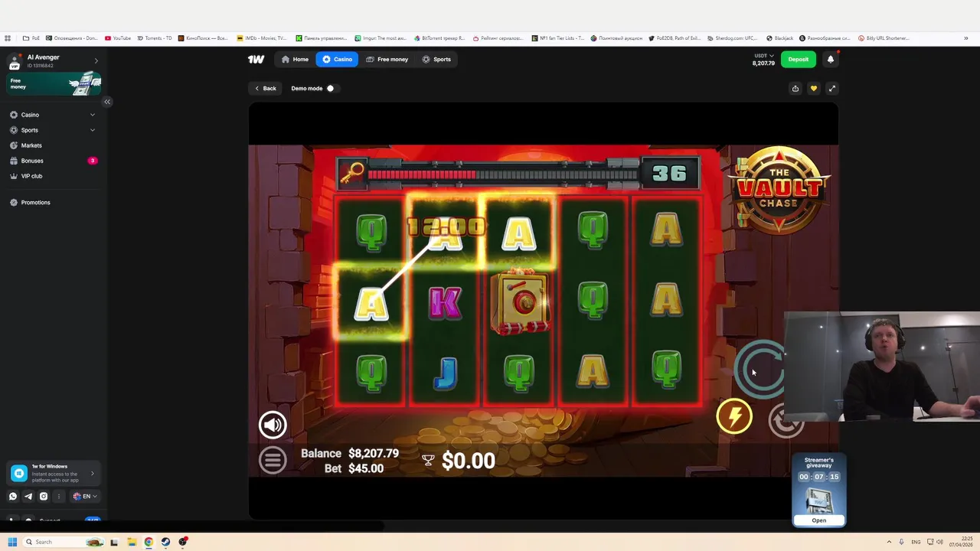Open Markets in the sidebar
The height and width of the screenshot is (551, 980).
pyautogui.click(x=31, y=145)
